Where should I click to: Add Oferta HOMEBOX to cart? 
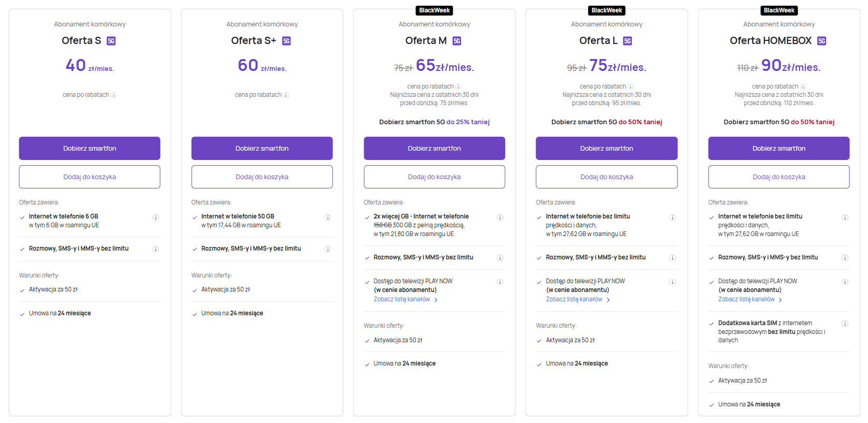[x=779, y=177]
